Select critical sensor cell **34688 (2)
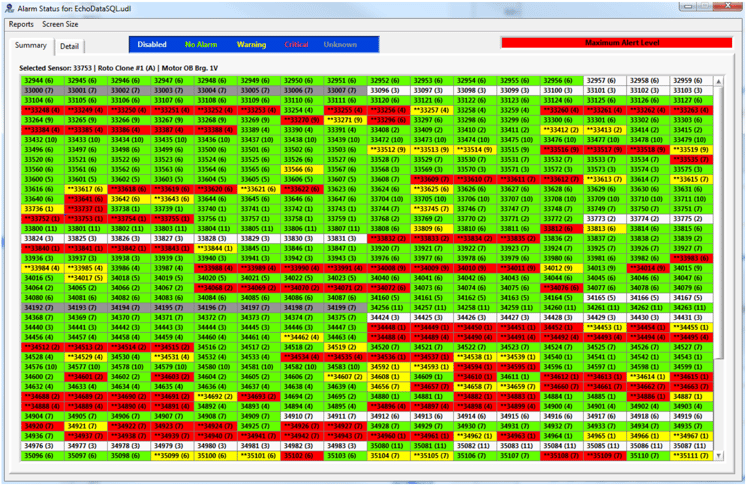Image resolution: width=746 pixels, height=485 pixels. (39, 396)
